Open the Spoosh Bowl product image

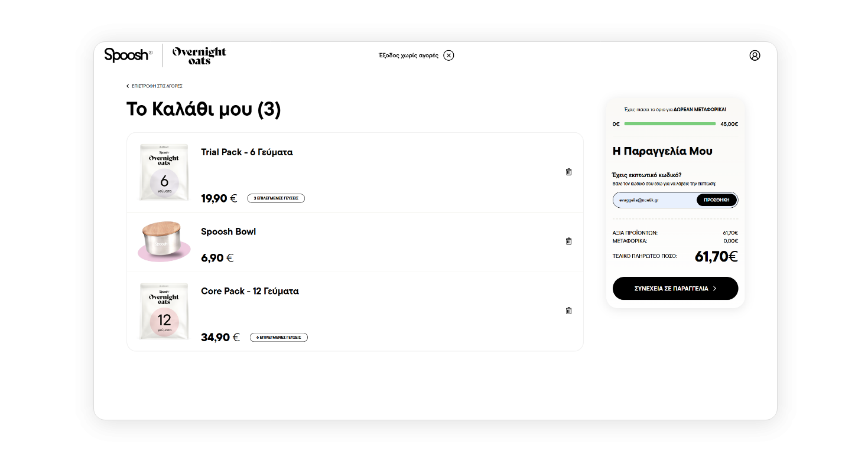point(164,241)
